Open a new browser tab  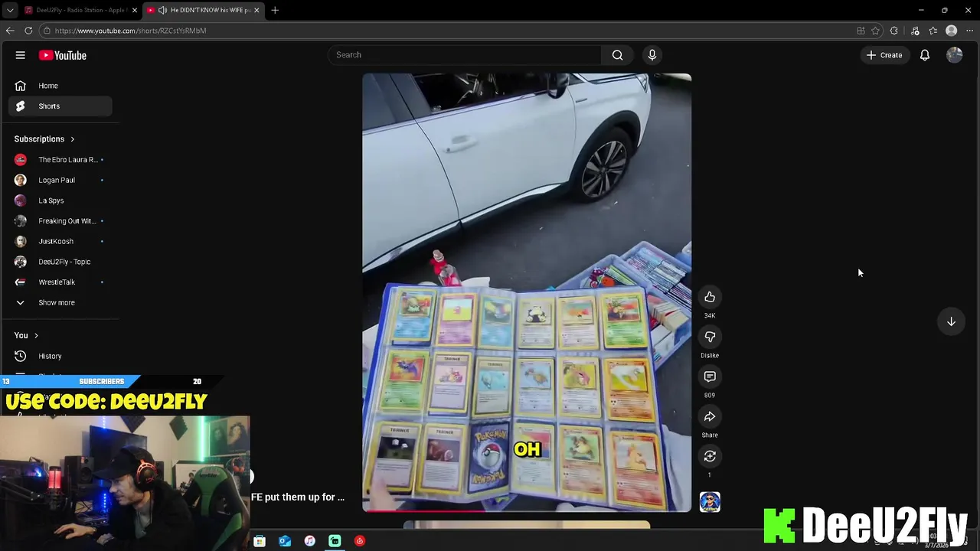[275, 10]
